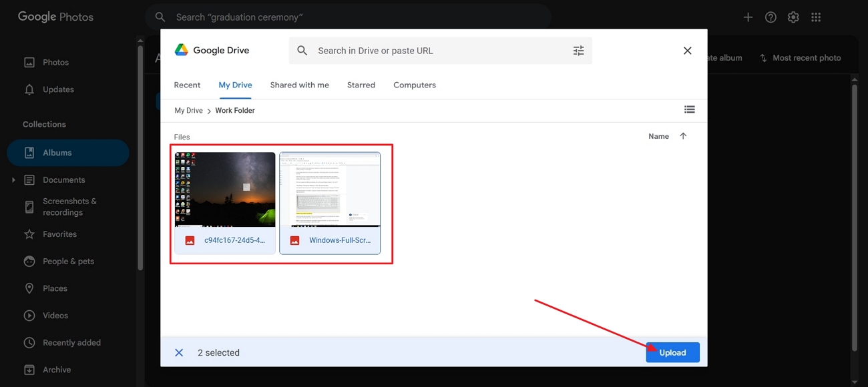Navigate to My Drive breadcrumb
The image size is (868, 387).
(x=189, y=111)
